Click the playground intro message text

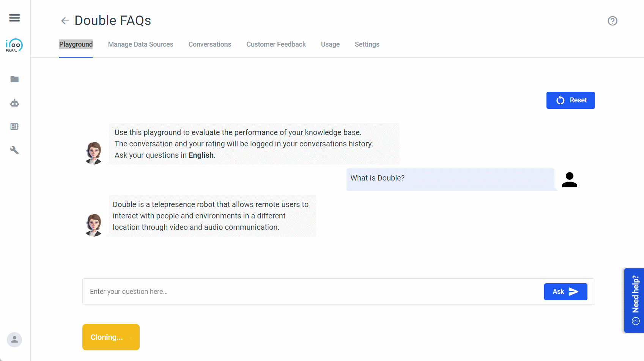coord(244,144)
